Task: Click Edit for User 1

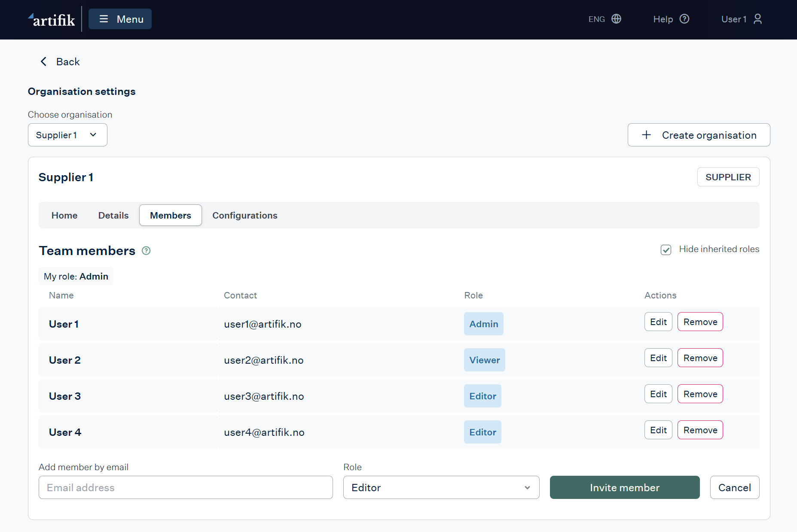Action: pos(658,322)
